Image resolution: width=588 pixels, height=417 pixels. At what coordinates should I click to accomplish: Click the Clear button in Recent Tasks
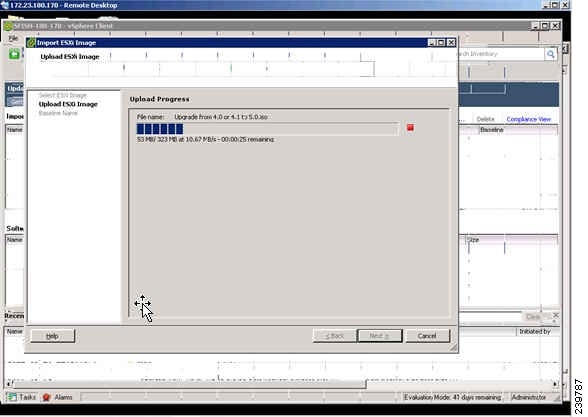pos(533,317)
